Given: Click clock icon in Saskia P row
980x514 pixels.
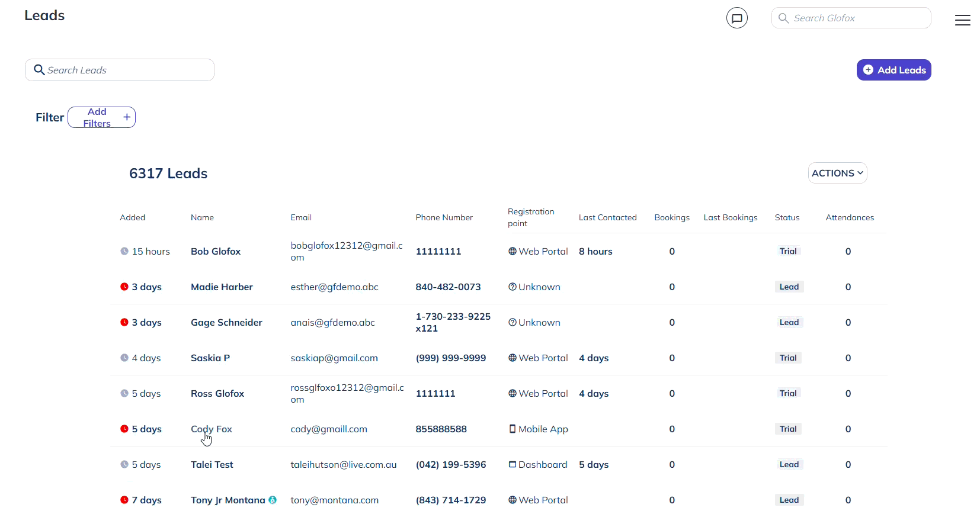Looking at the screenshot, I should (124, 358).
